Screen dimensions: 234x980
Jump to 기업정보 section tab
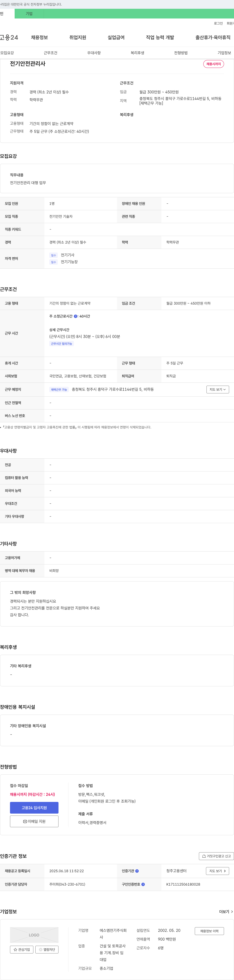coord(224,53)
